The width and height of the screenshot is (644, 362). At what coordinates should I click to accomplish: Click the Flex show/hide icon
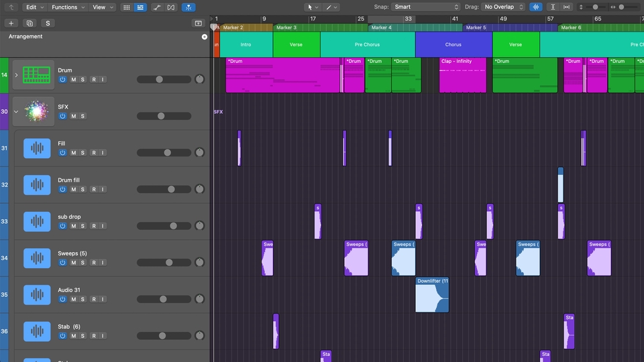[x=171, y=7]
